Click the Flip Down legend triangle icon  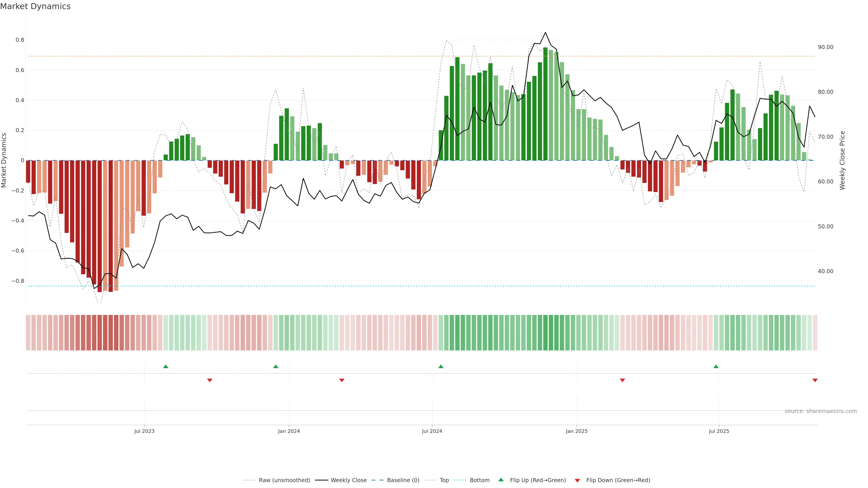tap(577, 481)
